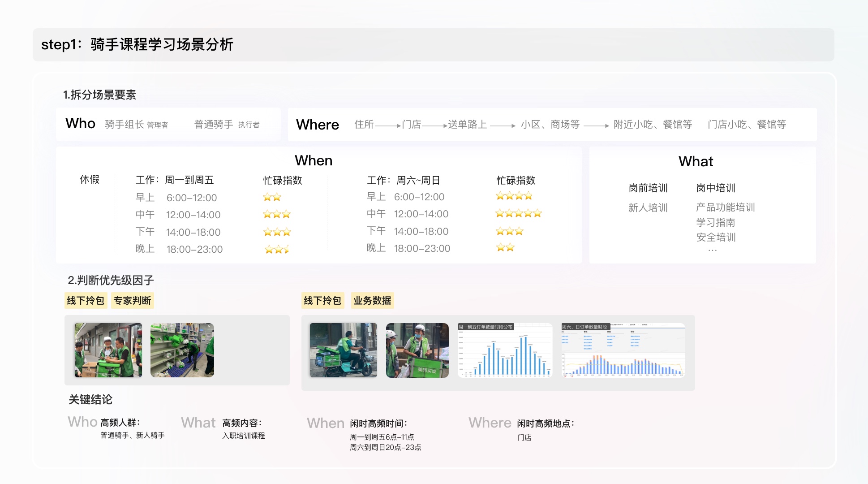This screenshot has height=484, width=868.
Task: Select the 线下拎包 tag beside 专家判断
Action: tap(86, 300)
